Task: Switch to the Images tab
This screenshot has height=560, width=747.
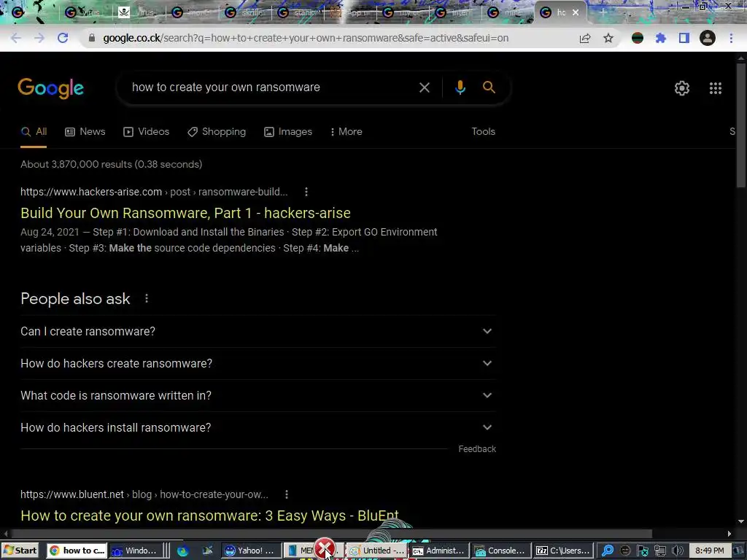Action: (288, 132)
